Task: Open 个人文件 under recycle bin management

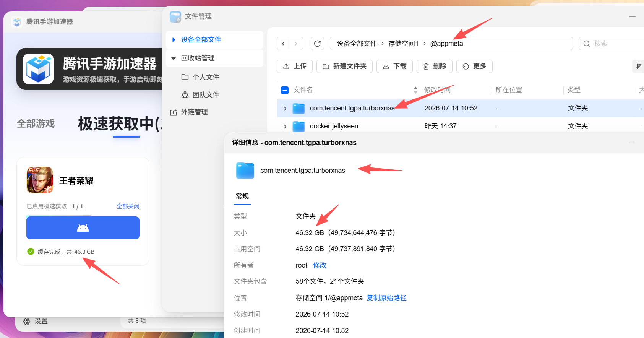Action: click(200, 77)
